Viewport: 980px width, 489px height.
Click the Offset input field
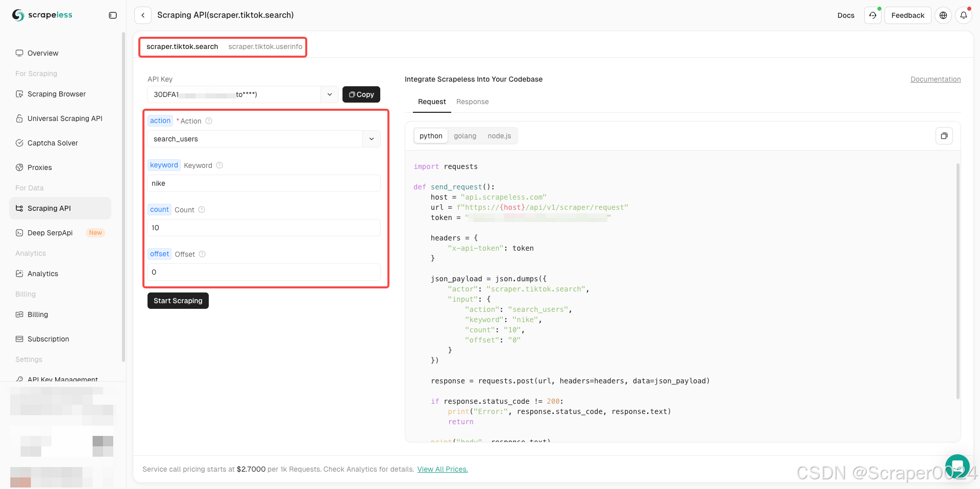pyautogui.click(x=264, y=272)
